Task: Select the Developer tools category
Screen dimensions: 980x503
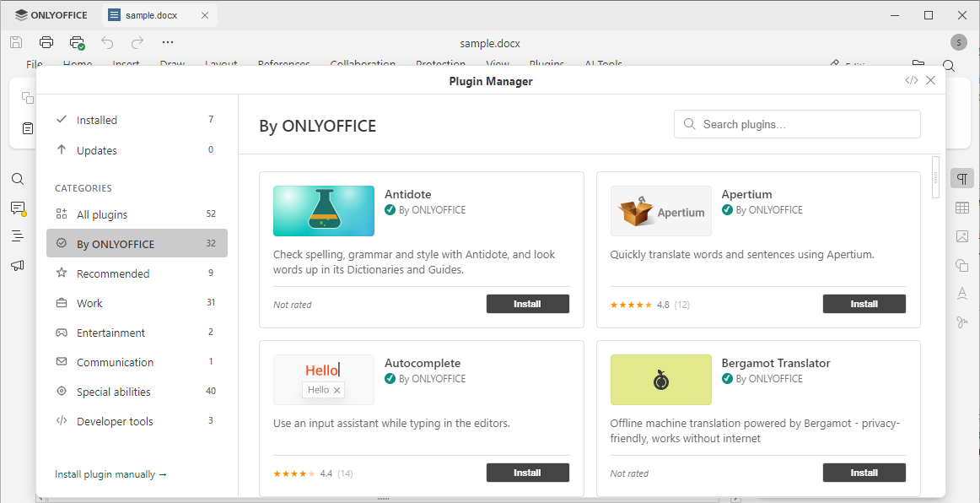Action: (x=137, y=421)
